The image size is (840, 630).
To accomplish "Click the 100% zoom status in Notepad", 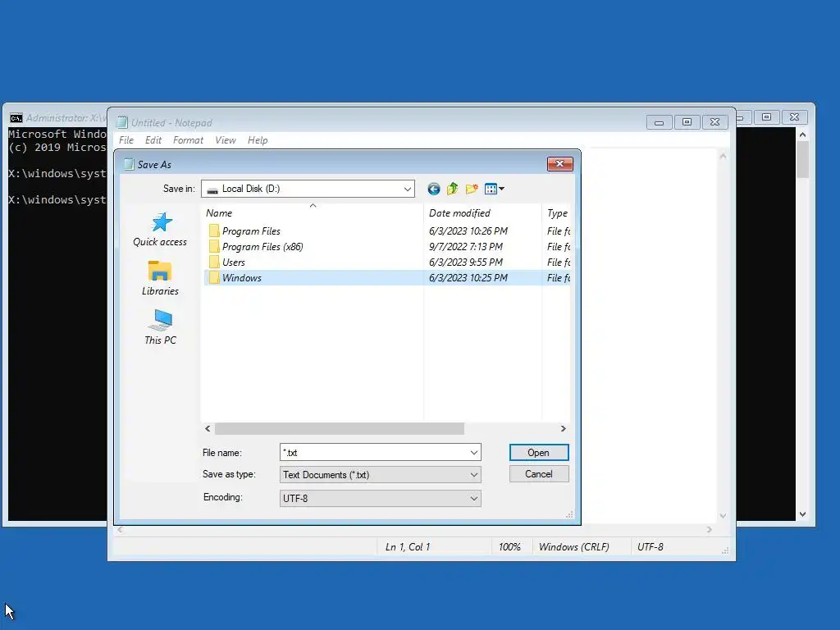I will tap(509, 547).
